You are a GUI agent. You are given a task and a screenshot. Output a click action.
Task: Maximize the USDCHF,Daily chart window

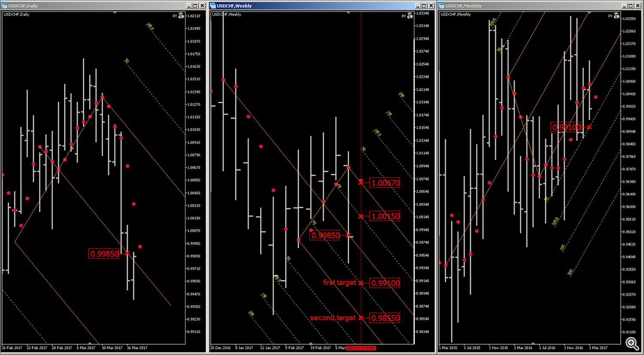(x=195, y=6)
